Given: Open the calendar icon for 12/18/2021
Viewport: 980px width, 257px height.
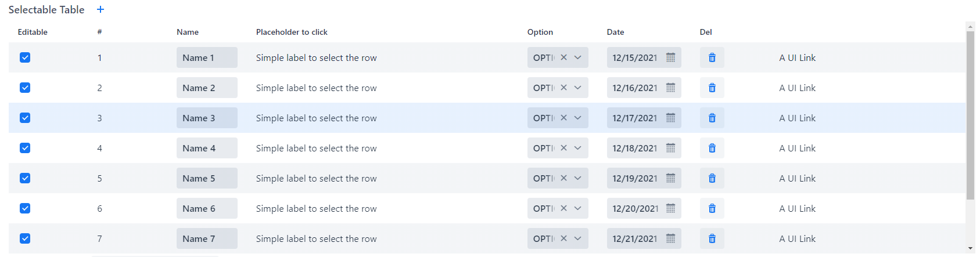Looking at the screenshot, I should click(x=670, y=148).
